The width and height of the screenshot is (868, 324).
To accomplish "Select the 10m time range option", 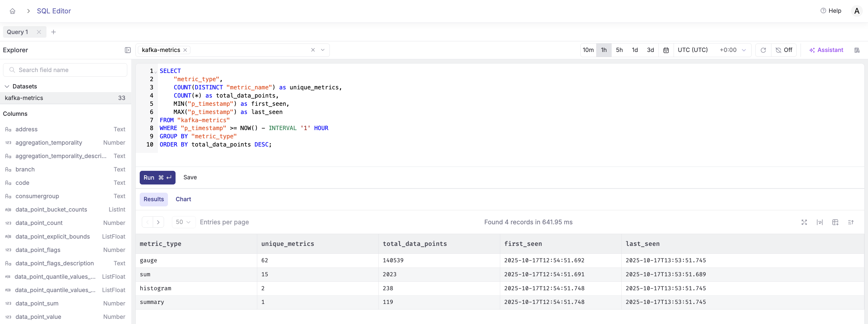I will pyautogui.click(x=588, y=50).
